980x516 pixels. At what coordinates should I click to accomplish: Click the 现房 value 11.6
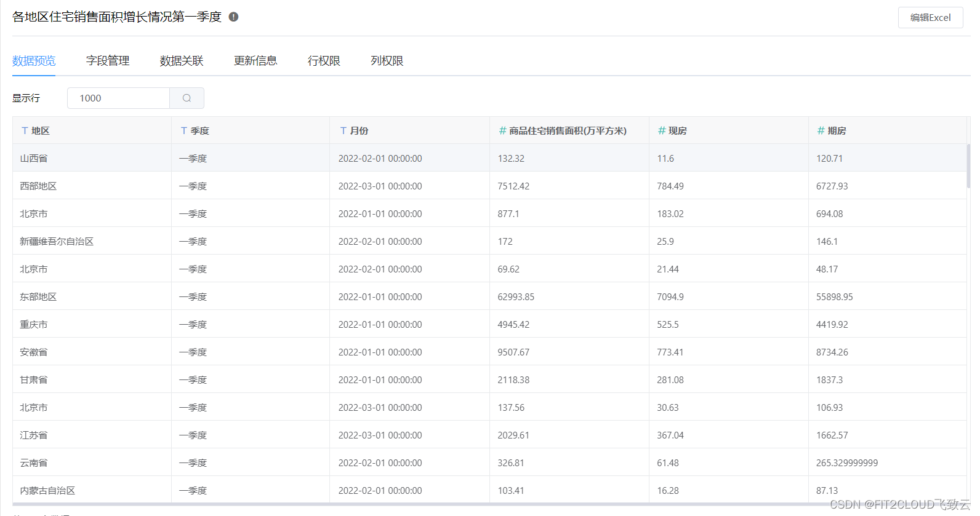(x=665, y=158)
